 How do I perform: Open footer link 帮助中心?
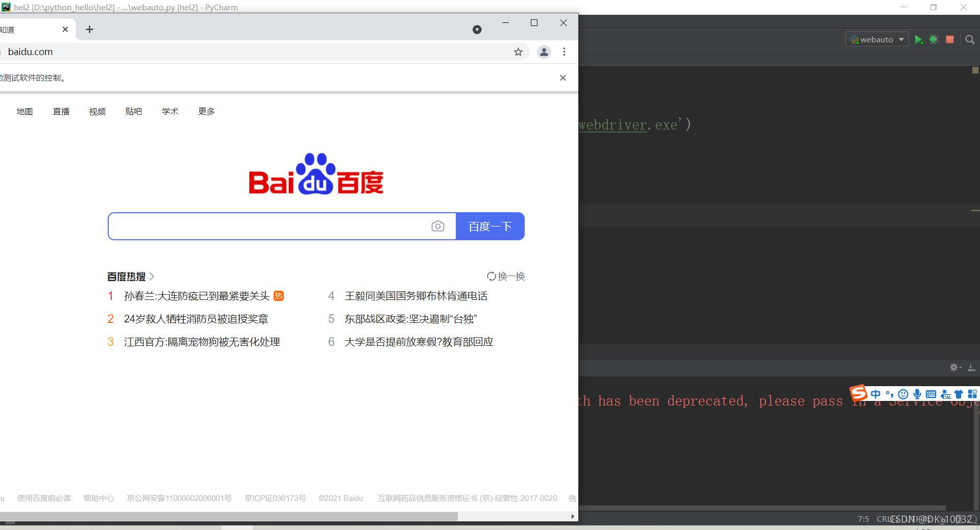[99, 498]
